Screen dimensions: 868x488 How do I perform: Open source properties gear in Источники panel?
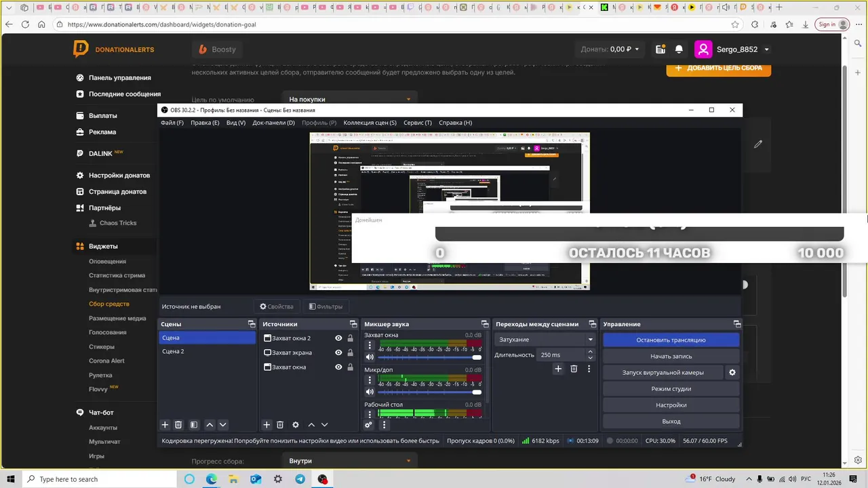[296, 425]
